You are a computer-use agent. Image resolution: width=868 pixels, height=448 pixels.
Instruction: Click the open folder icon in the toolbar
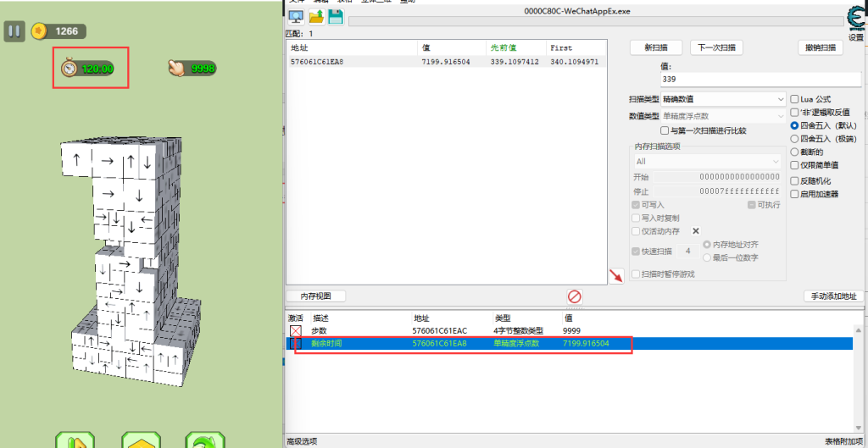[316, 17]
